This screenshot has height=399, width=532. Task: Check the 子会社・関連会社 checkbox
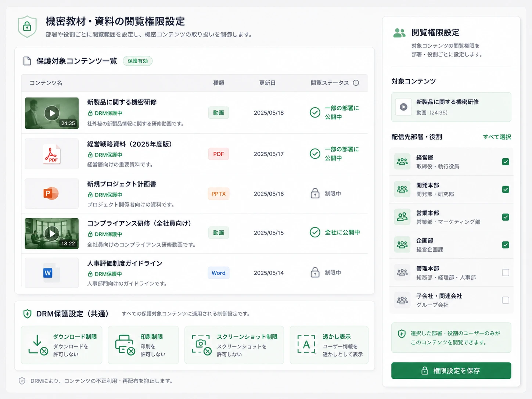click(506, 300)
